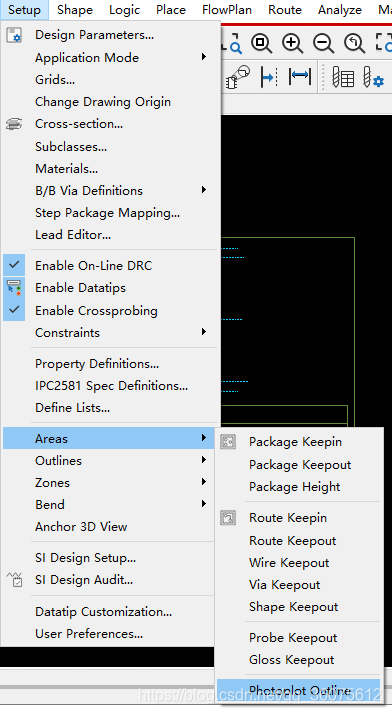Click the Datatips icon in Setup menu

click(x=14, y=288)
